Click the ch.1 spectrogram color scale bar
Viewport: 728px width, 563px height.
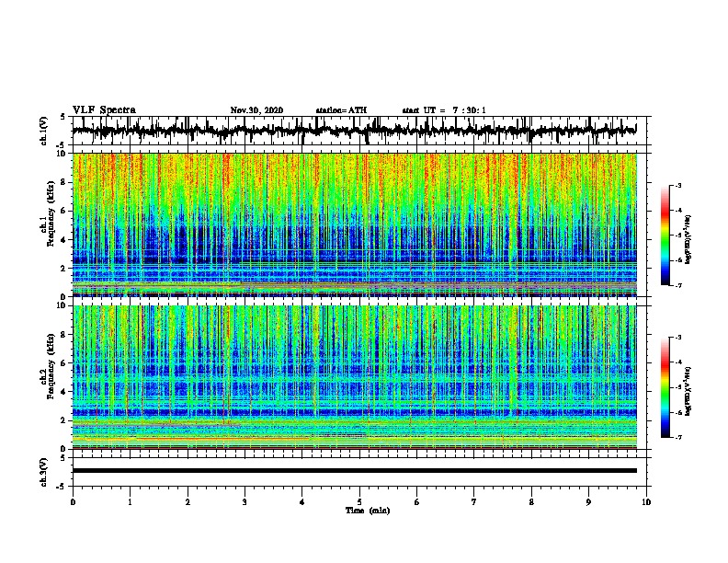click(665, 236)
